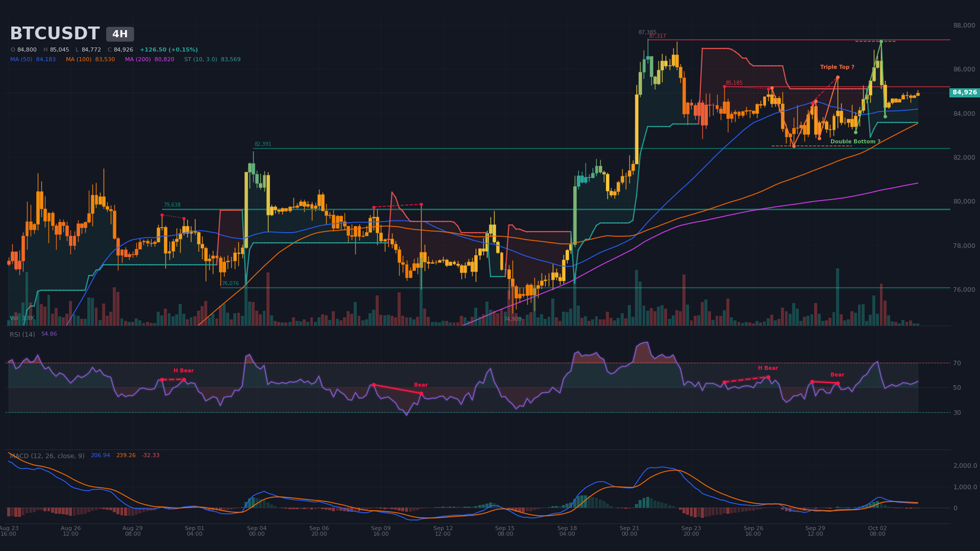
Task: Click the current price tag 84,926
Action: click(965, 92)
